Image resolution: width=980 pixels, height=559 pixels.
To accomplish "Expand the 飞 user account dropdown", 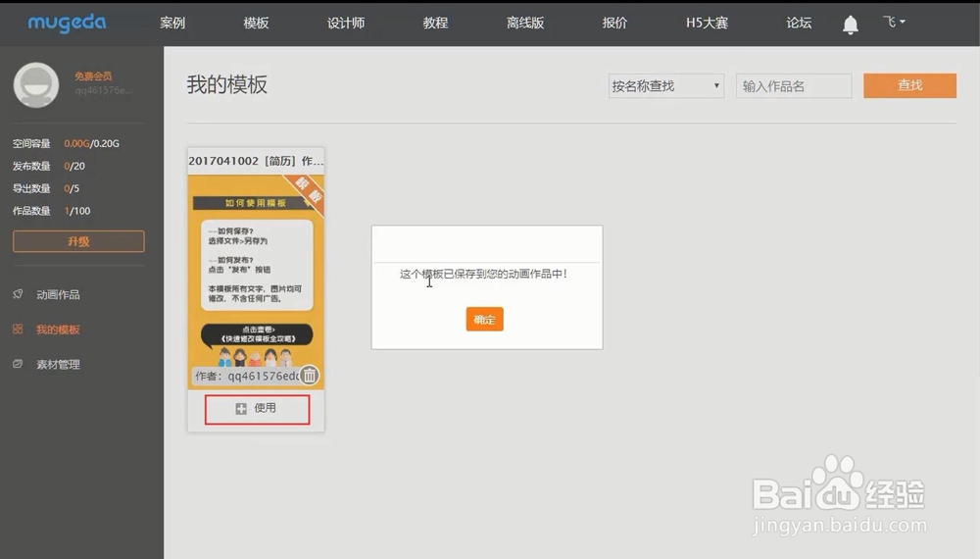I will pos(894,22).
